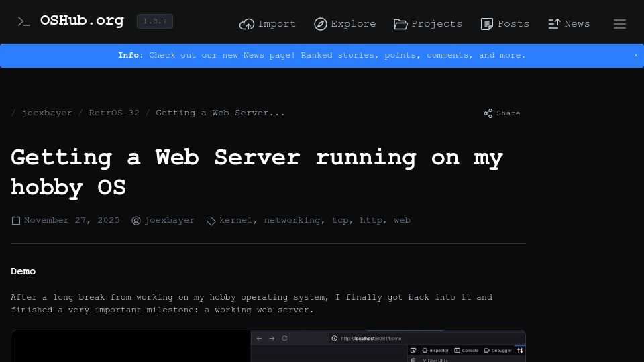Click the Info banner message text
Image resolution: width=644 pixels, height=362 pixels.
(321, 56)
